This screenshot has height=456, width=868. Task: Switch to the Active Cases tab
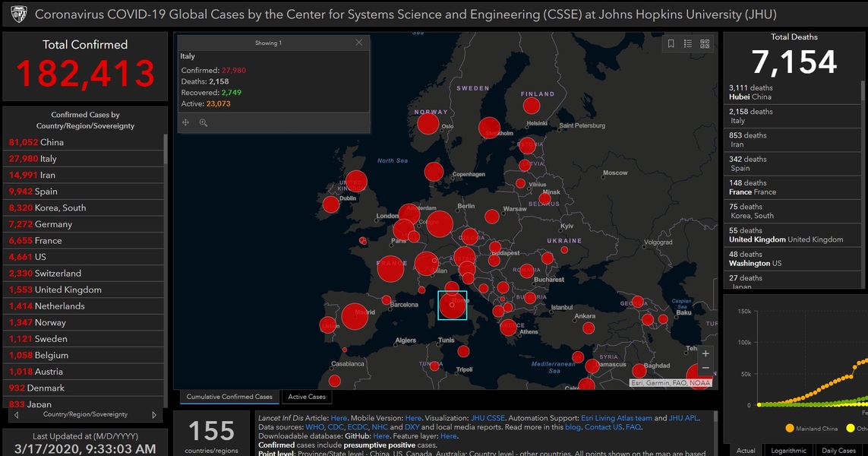307,397
